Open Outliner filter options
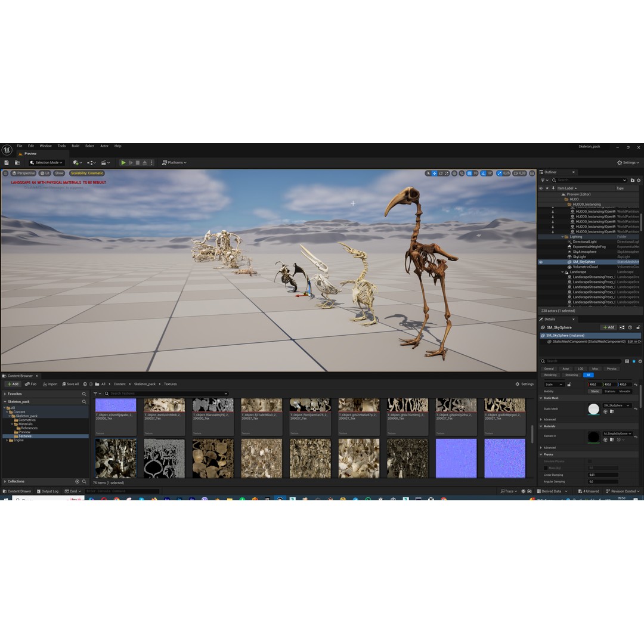The image size is (644, 644). tap(544, 180)
